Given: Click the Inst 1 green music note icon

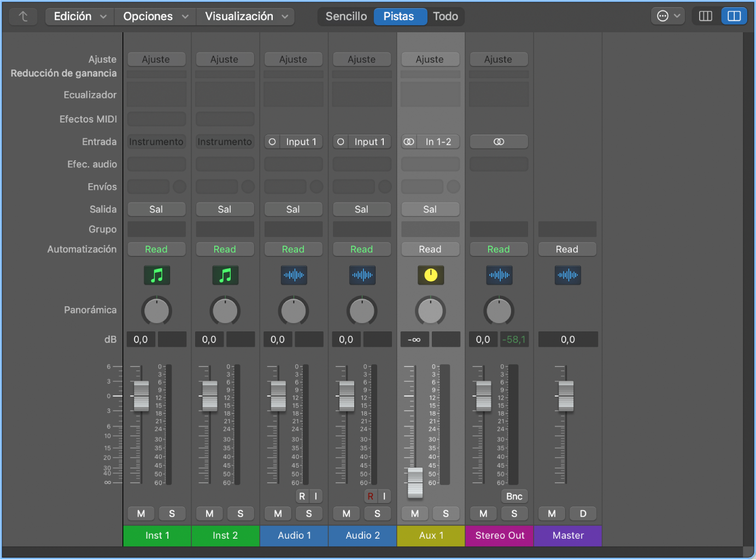Looking at the screenshot, I should click(156, 275).
